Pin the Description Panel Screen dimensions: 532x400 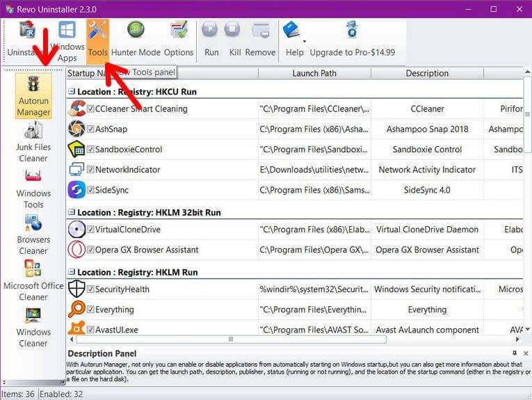(515, 353)
